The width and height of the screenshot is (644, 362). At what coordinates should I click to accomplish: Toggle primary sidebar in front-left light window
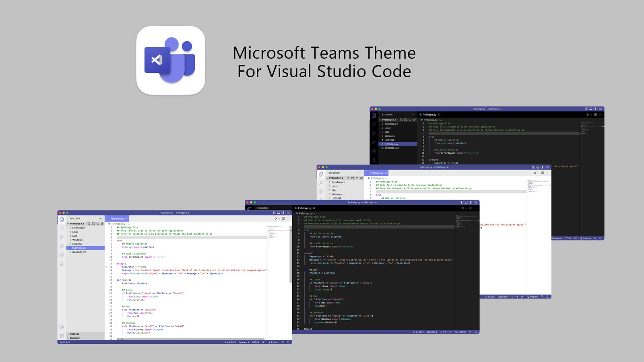275,213
